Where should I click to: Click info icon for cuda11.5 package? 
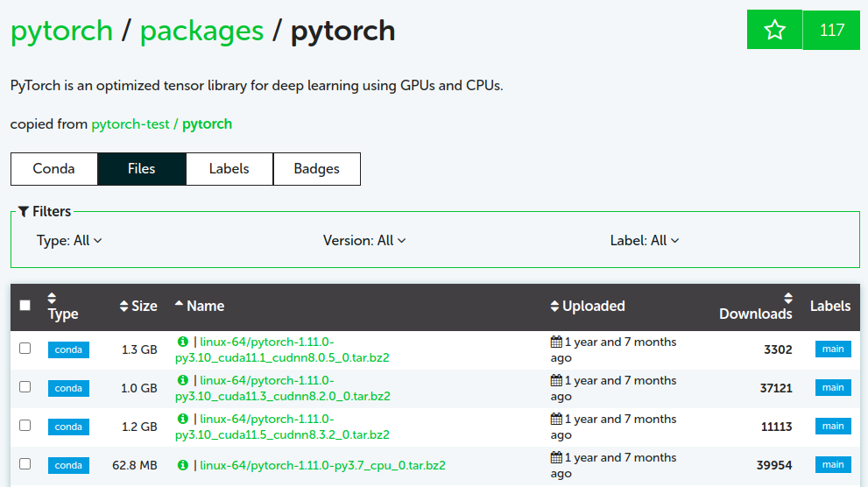183,419
